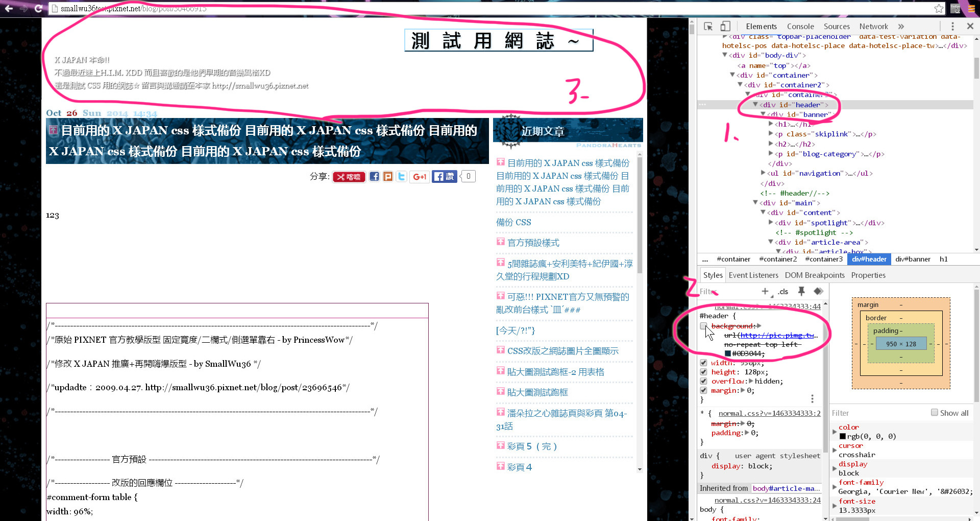980x521 pixels.
Task: Toggle the device emulation toolbar
Action: pyautogui.click(x=725, y=26)
